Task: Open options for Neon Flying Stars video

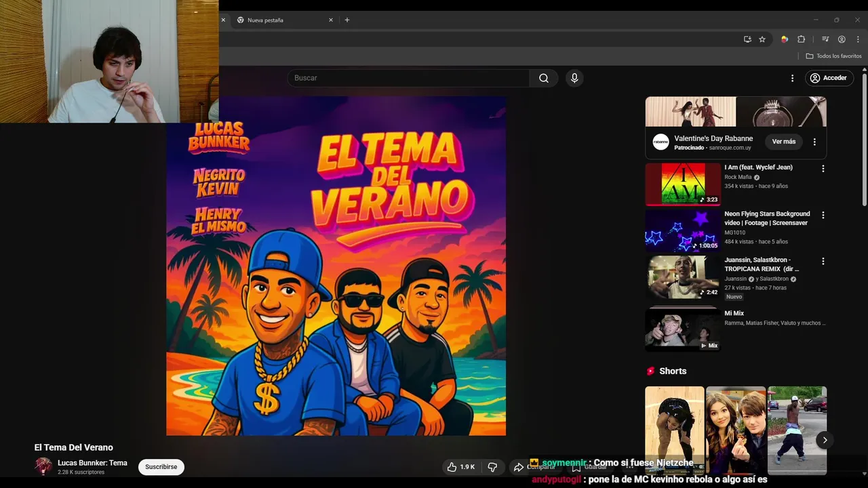Action: 823,215
